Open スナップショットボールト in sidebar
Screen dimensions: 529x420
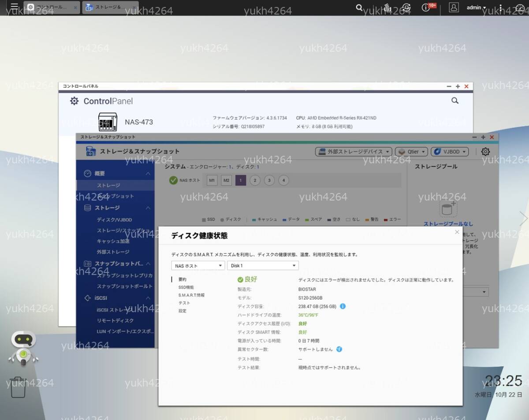125,286
